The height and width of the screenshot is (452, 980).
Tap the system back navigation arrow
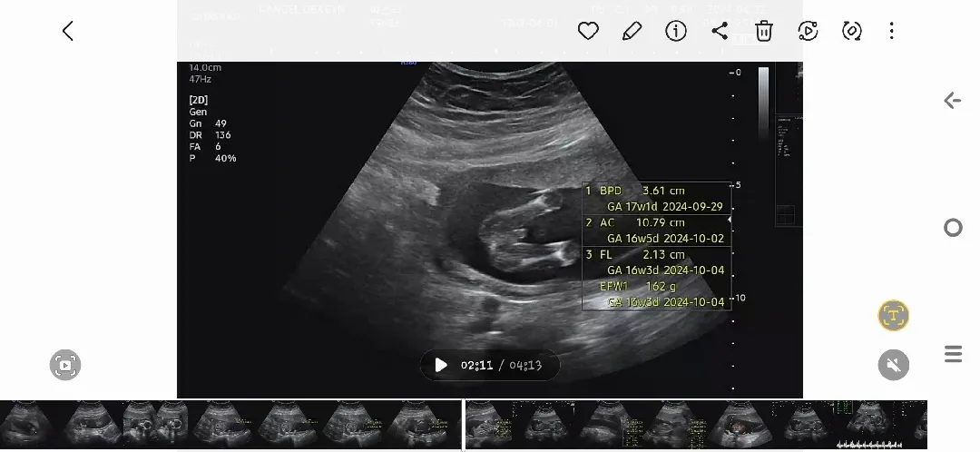click(953, 100)
